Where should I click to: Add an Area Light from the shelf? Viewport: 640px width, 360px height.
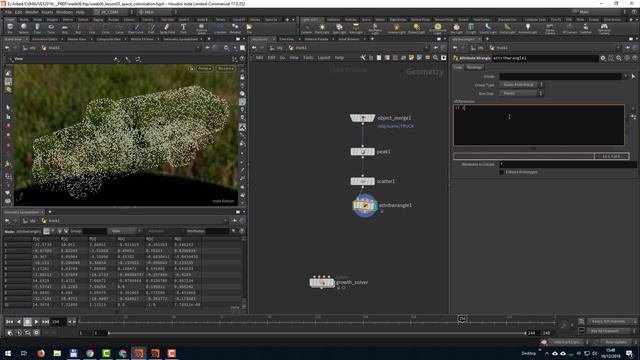(356, 28)
